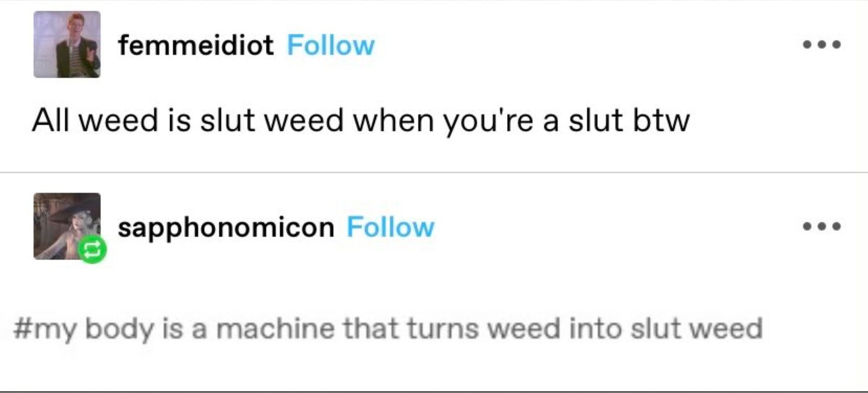This screenshot has height=393, width=868.
Task: View femmeidiot's profile picture
Action: (x=67, y=45)
